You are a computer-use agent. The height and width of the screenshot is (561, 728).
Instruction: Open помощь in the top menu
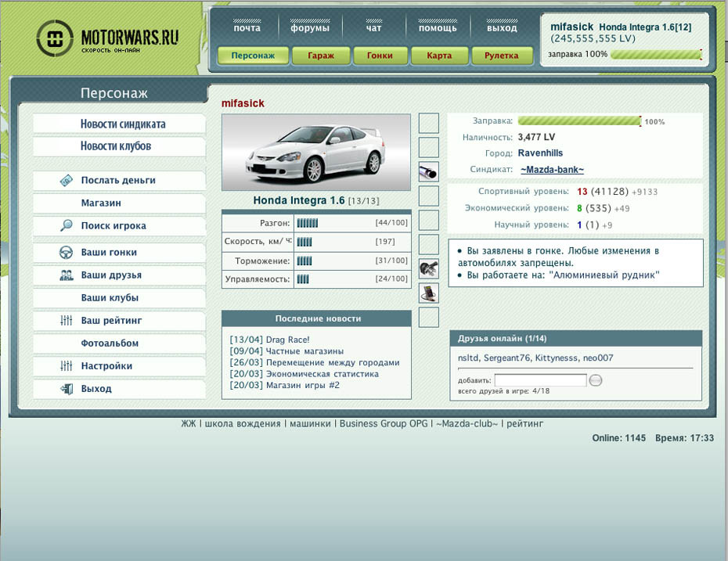pyautogui.click(x=438, y=28)
